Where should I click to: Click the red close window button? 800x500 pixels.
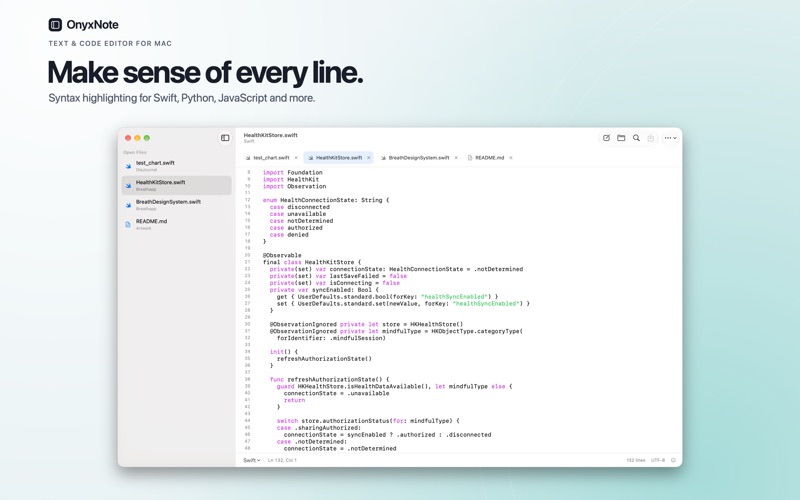pos(128,138)
